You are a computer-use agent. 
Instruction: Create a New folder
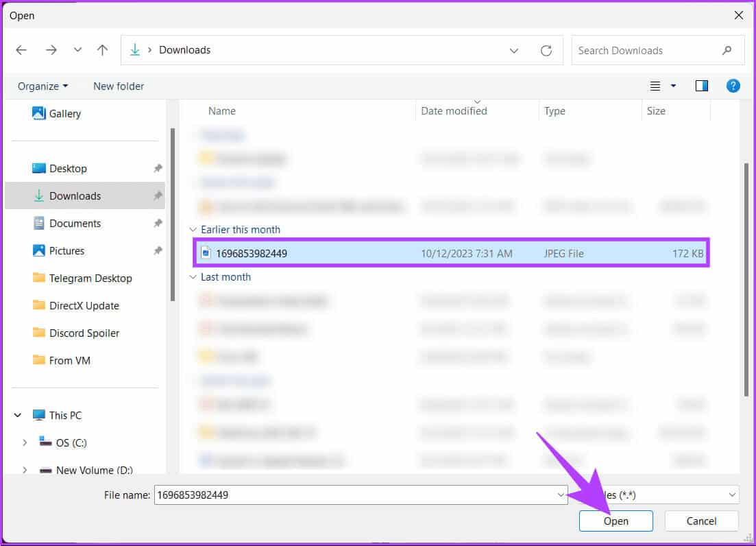[x=119, y=86]
